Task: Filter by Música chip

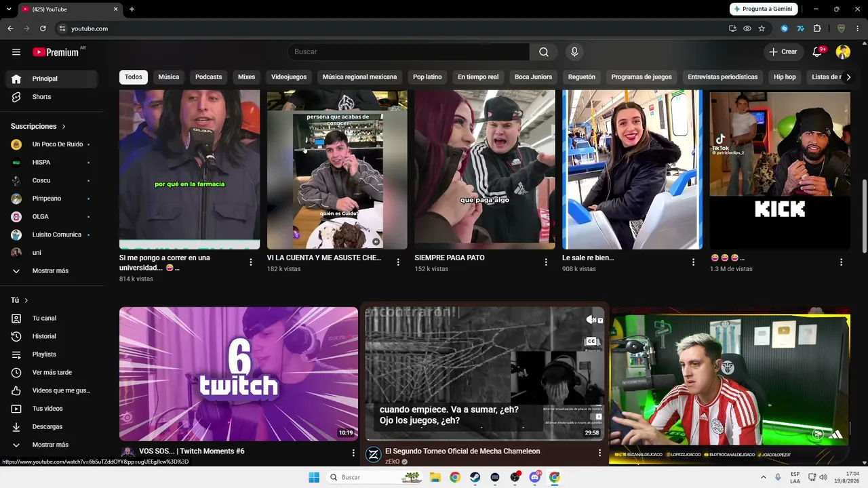Action: [x=169, y=77]
